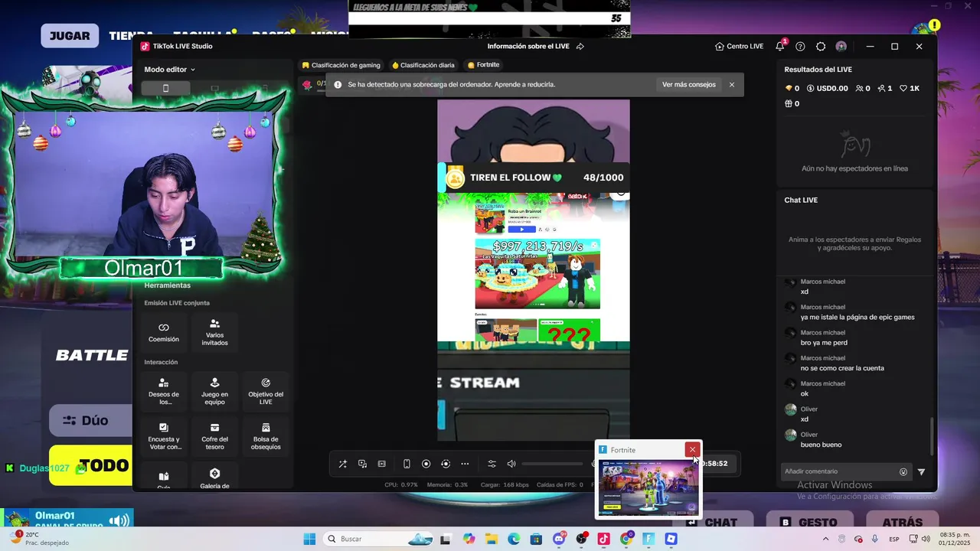Open Roblox from taskbar
The height and width of the screenshot is (551, 980).
[671, 539]
